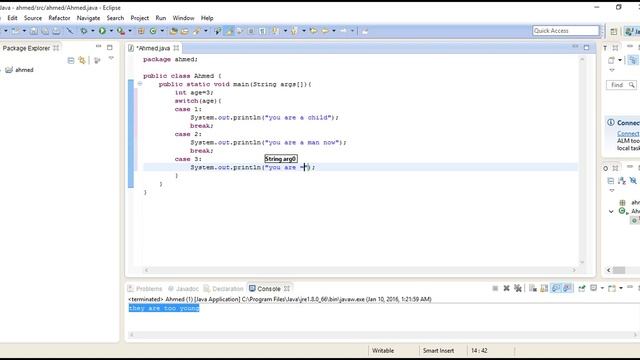The width and height of the screenshot is (640, 360).
Task: Toggle Show Console on standard error change
Action: 567,288
